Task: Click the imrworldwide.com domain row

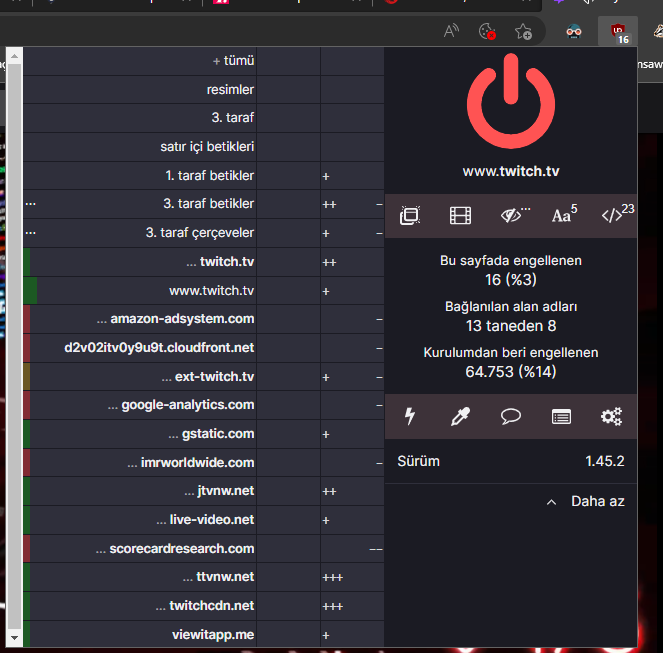Action: tap(140, 463)
